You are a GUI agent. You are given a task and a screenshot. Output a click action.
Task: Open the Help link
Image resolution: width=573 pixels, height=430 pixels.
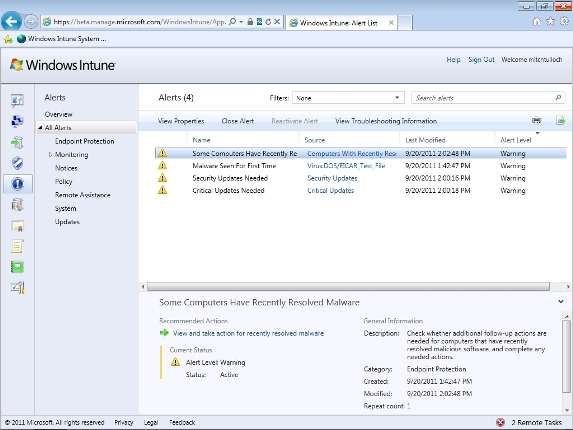tap(453, 60)
